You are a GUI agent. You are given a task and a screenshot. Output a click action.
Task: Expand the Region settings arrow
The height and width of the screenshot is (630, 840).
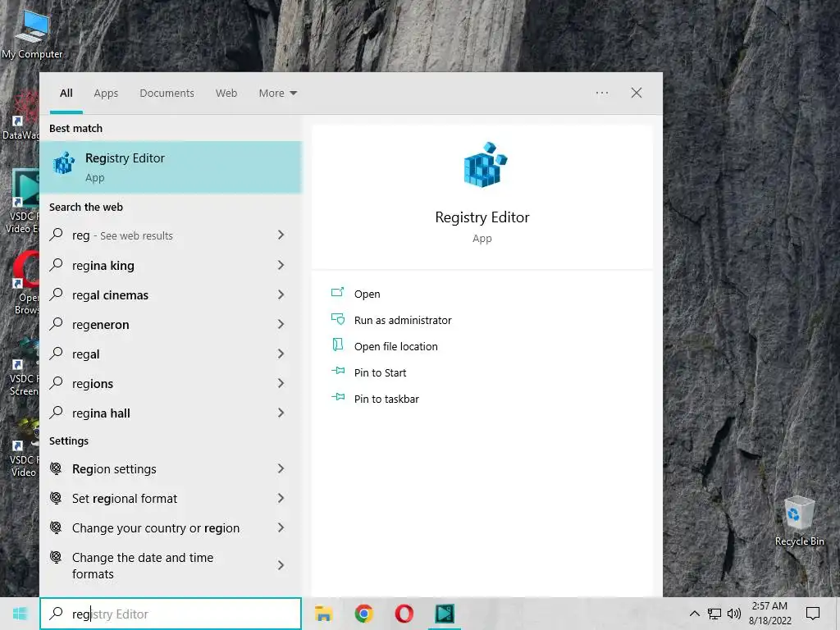pyautogui.click(x=281, y=468)
